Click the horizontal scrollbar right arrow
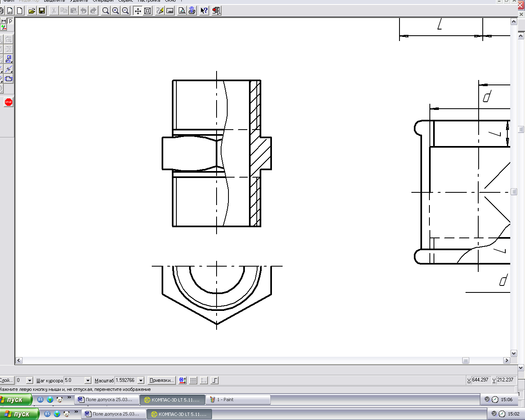The image size is (525, 420). pyautogui.click(x=507, y=361)
